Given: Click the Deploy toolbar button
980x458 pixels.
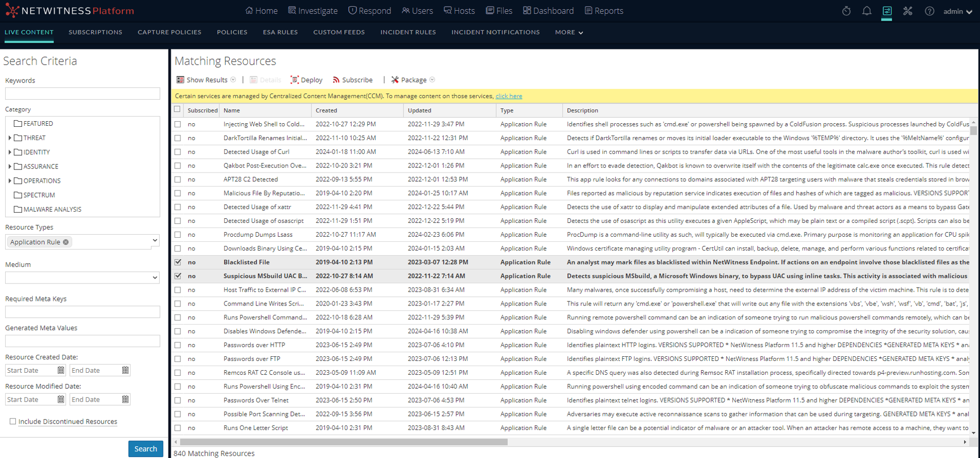Looking at the screenshot, I should 306,80.
